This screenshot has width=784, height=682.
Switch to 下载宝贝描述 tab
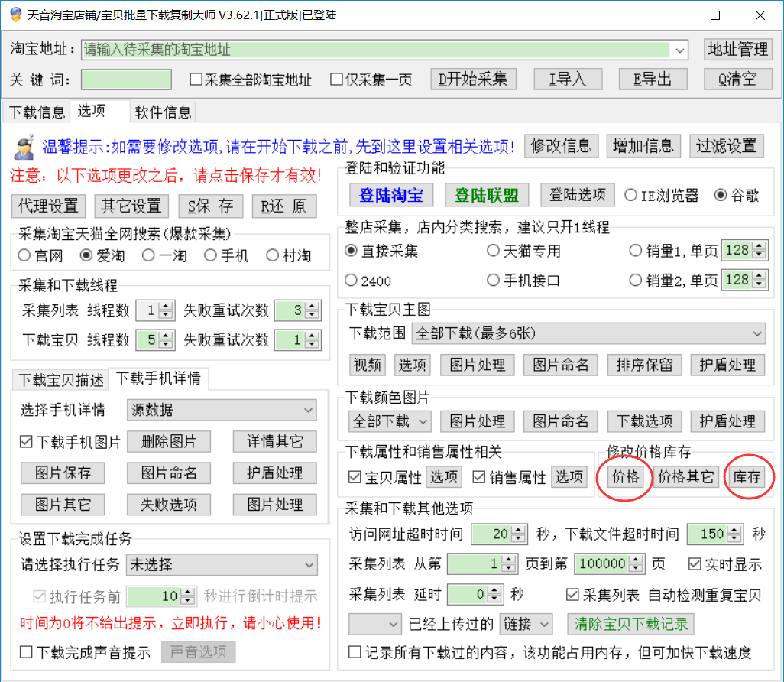pyautogui.click(x=60, y=379)
